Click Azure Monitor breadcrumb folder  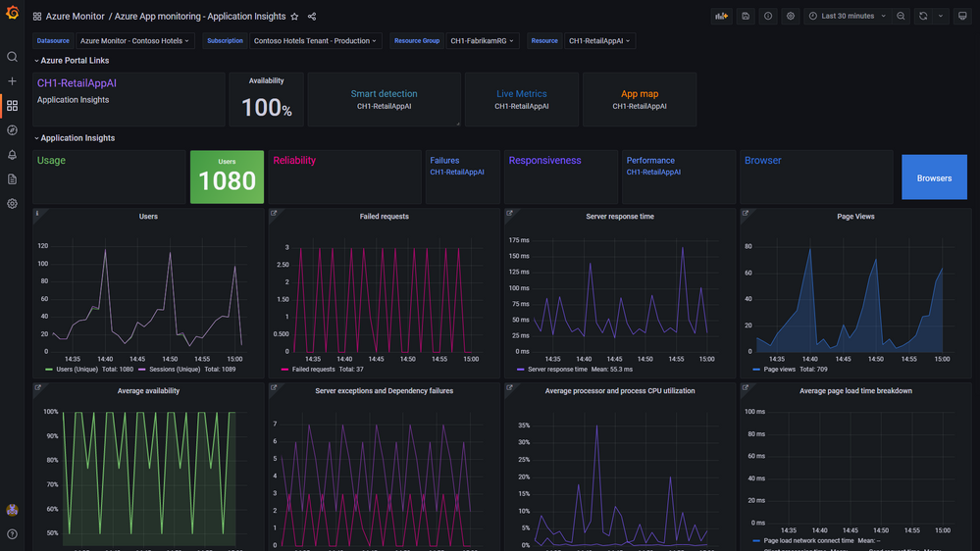point(75,17)
